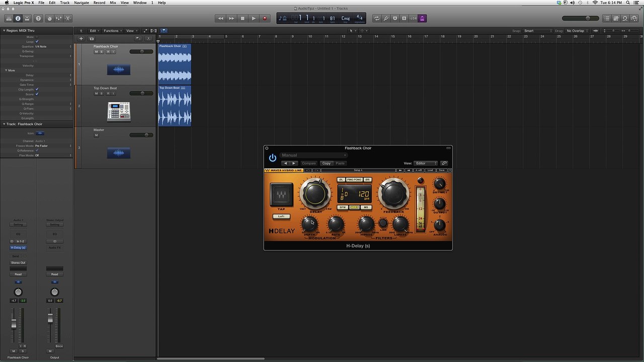Screen dimensions: 644x362
Task: Toggle the Clip Length checkbox
Action: click(37, 89)
